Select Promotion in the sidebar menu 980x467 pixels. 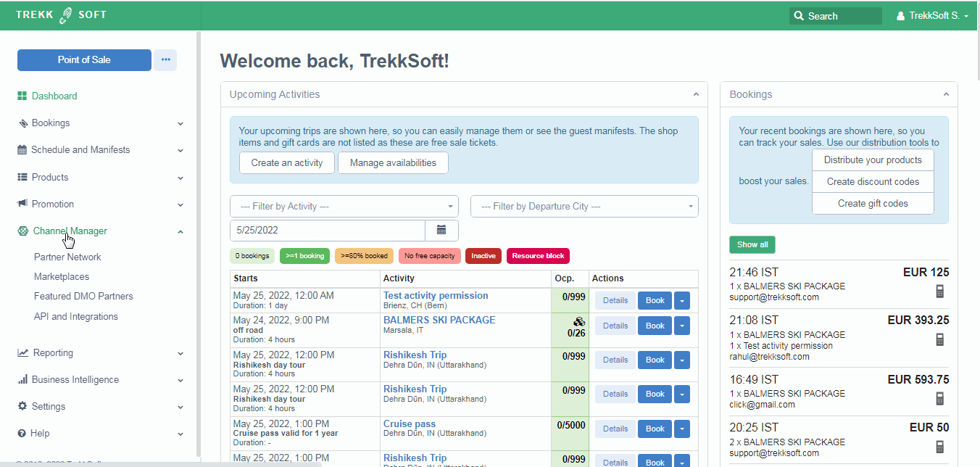click(53, 204)
